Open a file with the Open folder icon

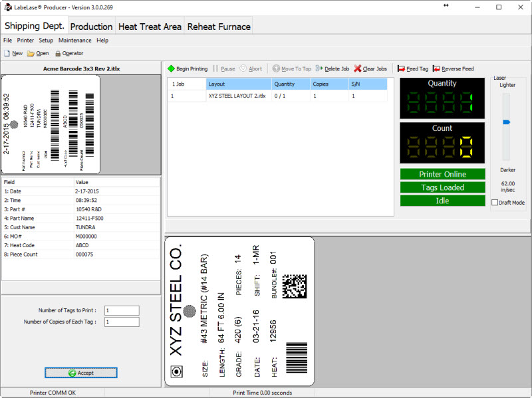(x=31, y=54)
